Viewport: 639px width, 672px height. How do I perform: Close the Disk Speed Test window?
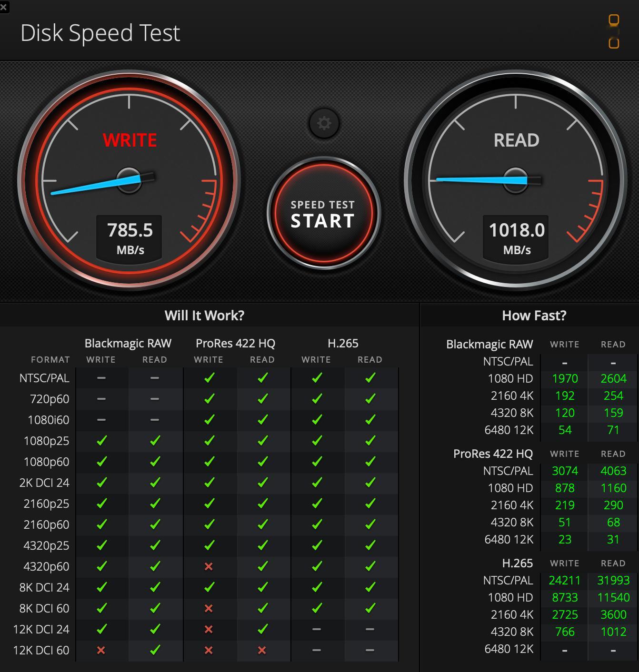click(x=4, y=7)
